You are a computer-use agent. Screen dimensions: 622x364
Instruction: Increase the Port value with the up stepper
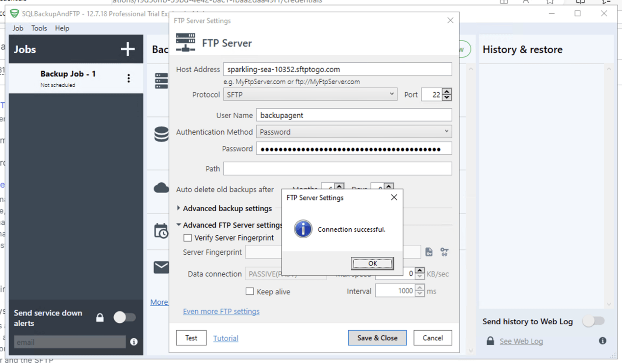click(x=446, y=91)
